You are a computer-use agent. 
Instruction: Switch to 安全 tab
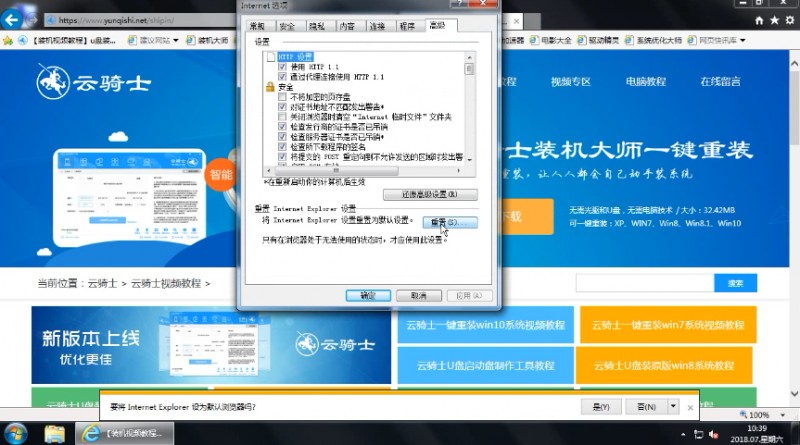[x=288, y=26]
